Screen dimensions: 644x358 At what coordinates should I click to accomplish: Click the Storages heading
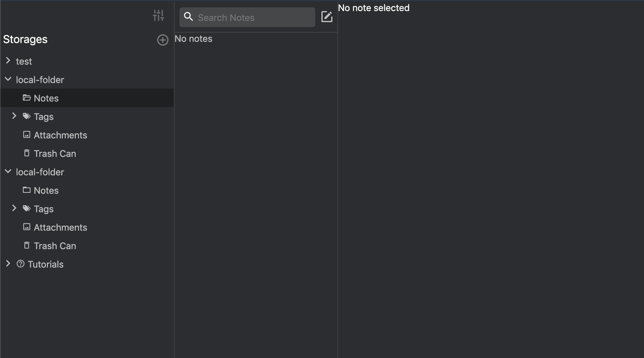pos(26,39)
